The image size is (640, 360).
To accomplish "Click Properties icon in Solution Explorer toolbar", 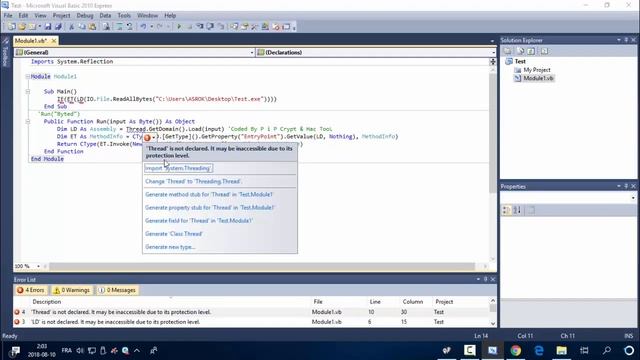I will [508, 51].
